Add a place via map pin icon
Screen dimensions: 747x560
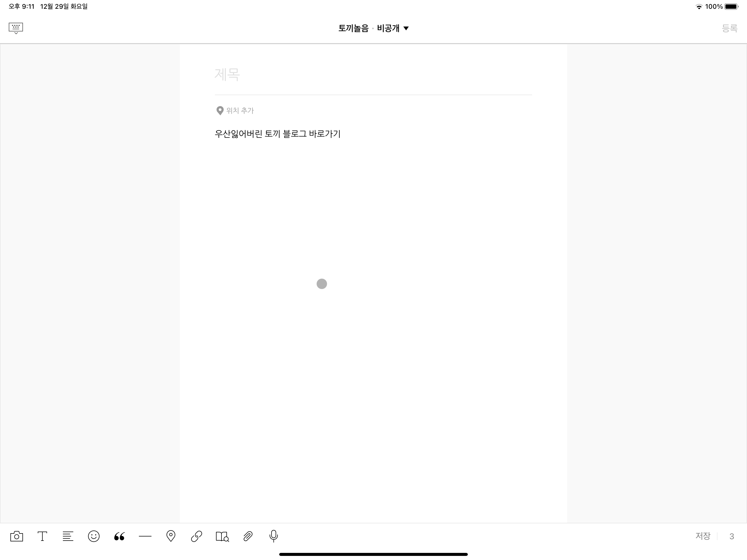point(171,536)
